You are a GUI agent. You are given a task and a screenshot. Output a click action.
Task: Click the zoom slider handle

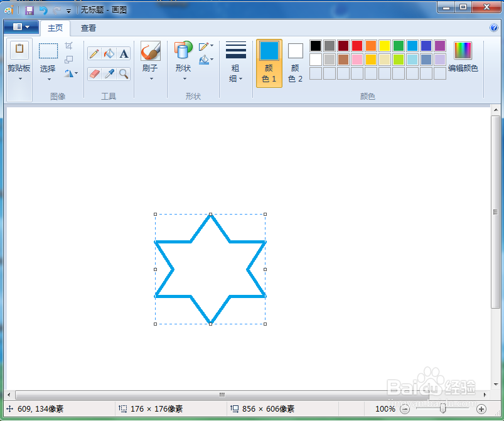tap(442, 408)
